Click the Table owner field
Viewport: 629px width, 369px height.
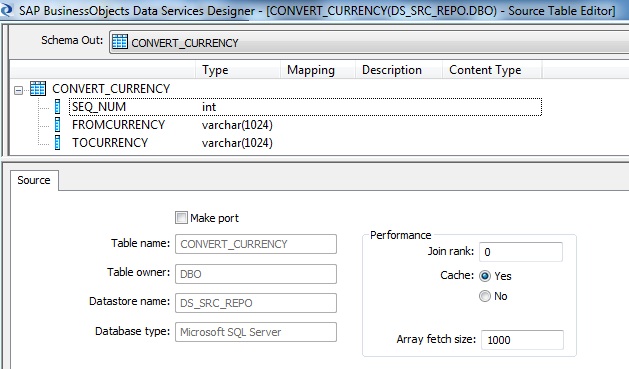(x=256, y=274)
